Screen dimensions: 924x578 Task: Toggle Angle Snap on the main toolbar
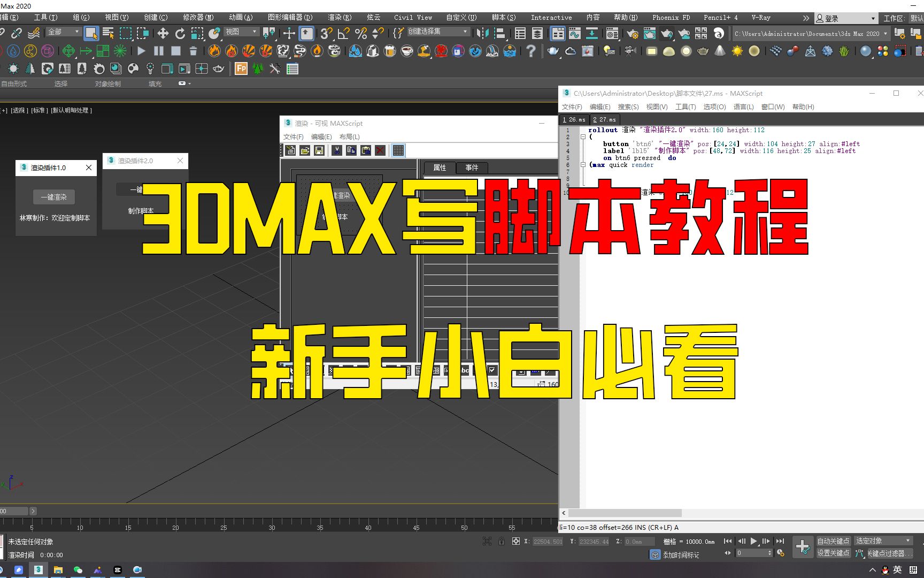click(343, 33)
